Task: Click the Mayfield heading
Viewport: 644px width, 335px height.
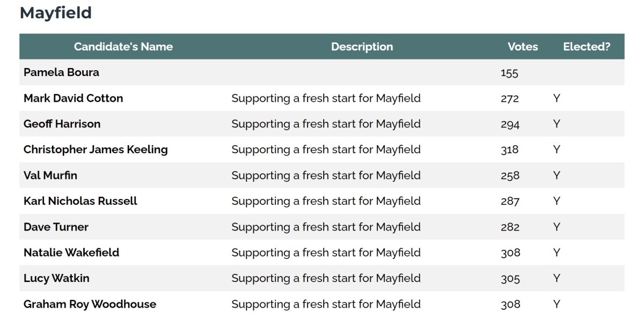Action: point(56,13)
